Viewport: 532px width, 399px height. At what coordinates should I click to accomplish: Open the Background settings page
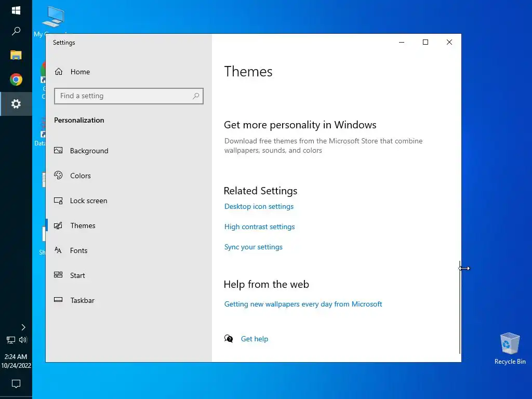pos(89,151)
